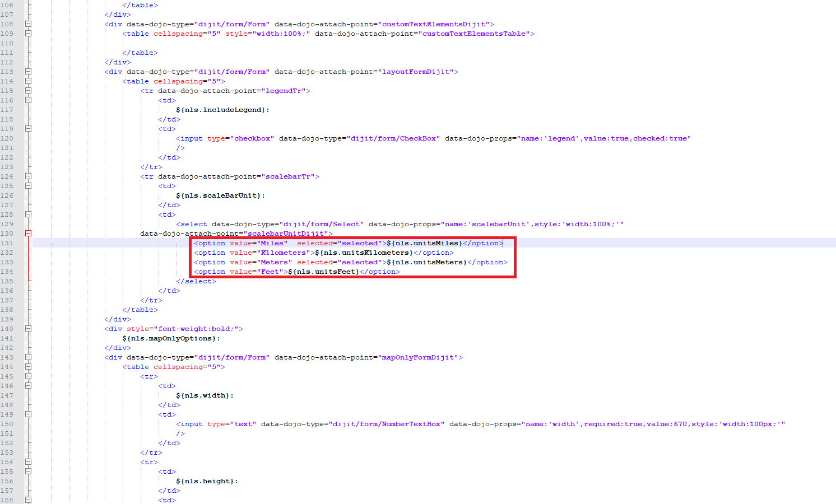Click the "font-weight:bold;" style value
The height and width of the screenshot is (504, 836).
196,329
